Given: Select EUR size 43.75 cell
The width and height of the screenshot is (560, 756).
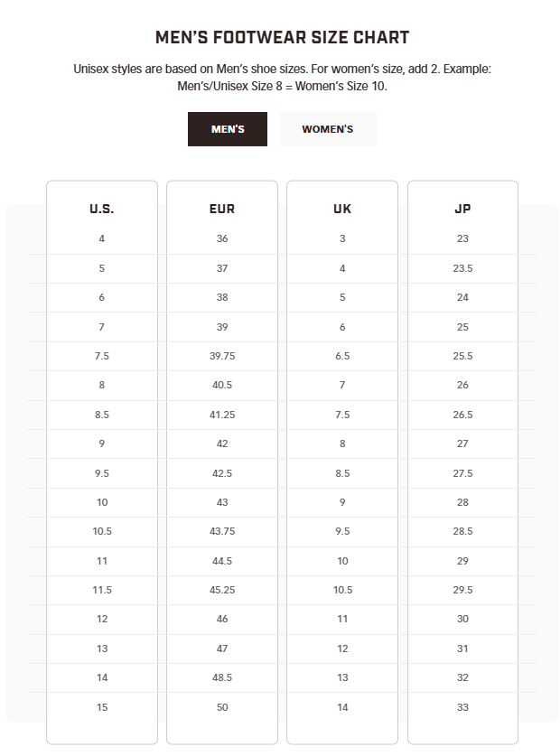Looking at the screenshot, I should point(222,531).
